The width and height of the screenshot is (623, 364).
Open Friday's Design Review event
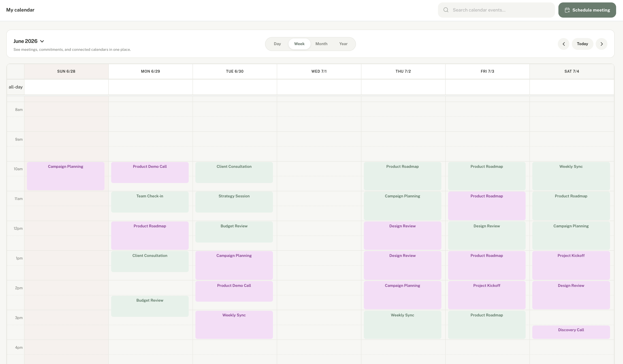[x=487, y=235]
